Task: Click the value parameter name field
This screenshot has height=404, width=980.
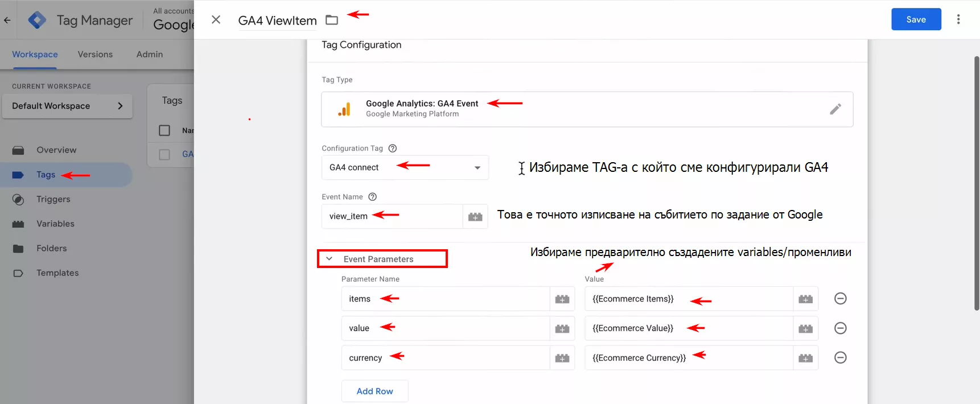Action: pos(446,328)
